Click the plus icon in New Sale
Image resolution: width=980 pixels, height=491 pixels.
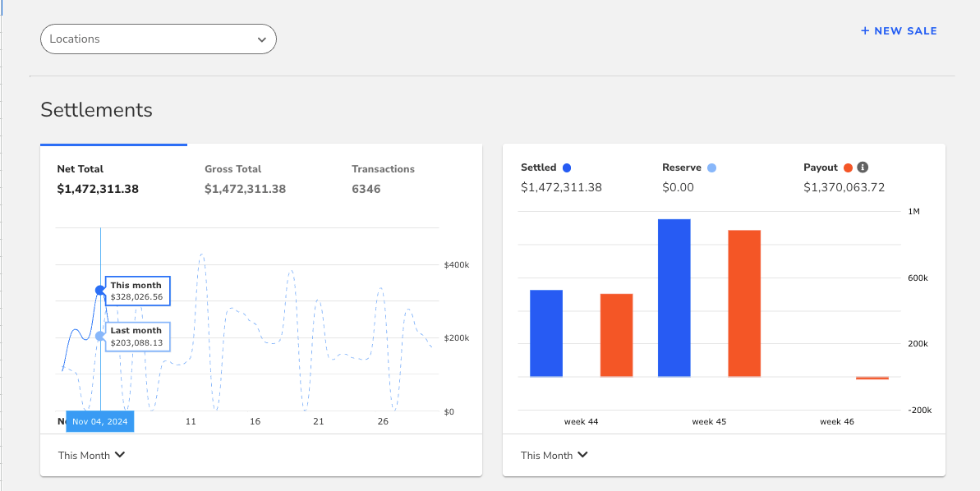(864, 31)
